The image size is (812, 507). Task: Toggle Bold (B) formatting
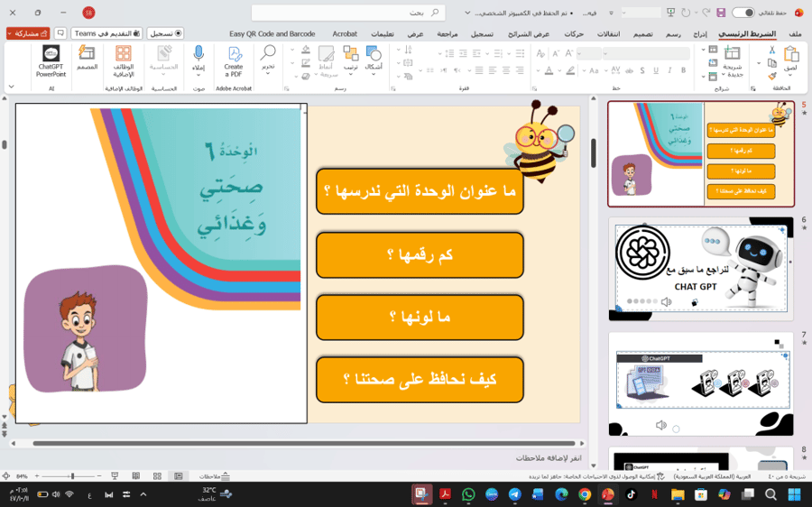click(x=684, y=70)
